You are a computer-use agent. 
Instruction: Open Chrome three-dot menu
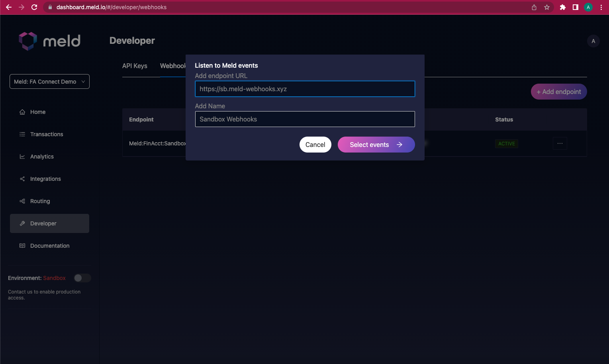tap(601, 7)
